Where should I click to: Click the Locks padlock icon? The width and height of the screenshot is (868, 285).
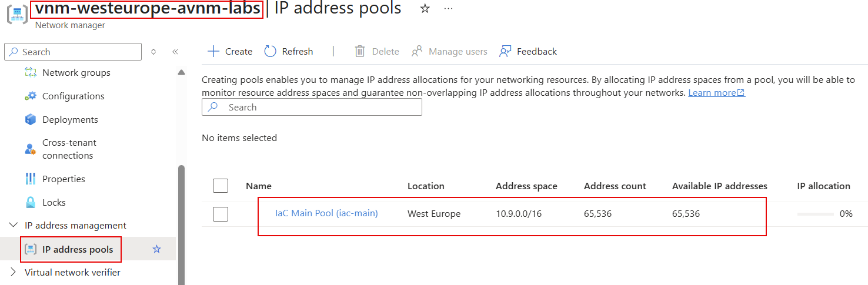(x=31, y=202)
